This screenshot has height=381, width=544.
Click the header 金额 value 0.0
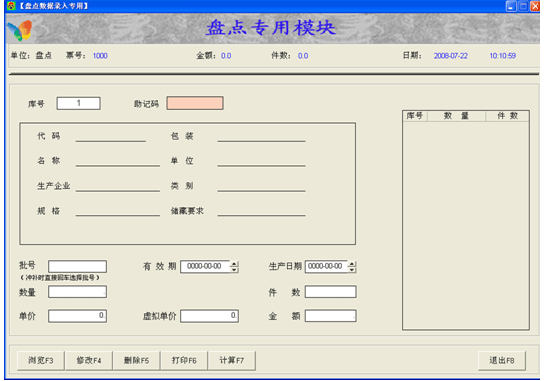coord(226,56)
